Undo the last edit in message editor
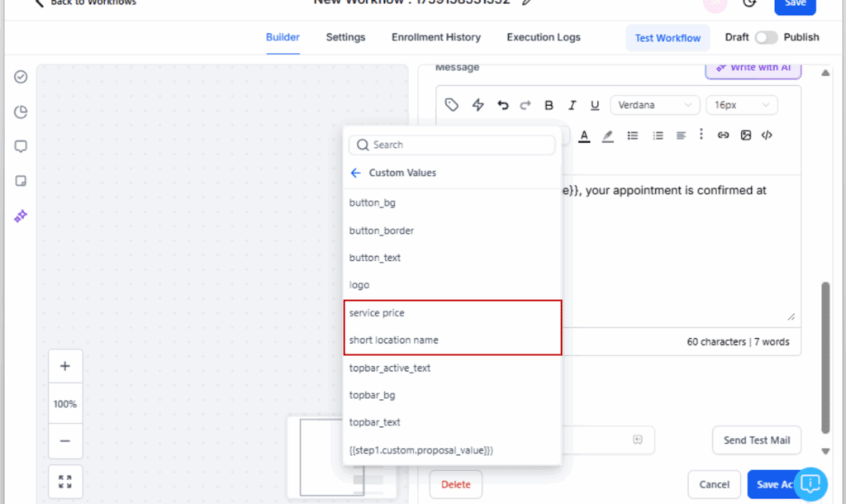Viewport: 846px width, 504px height. click(x=502, y=105)
